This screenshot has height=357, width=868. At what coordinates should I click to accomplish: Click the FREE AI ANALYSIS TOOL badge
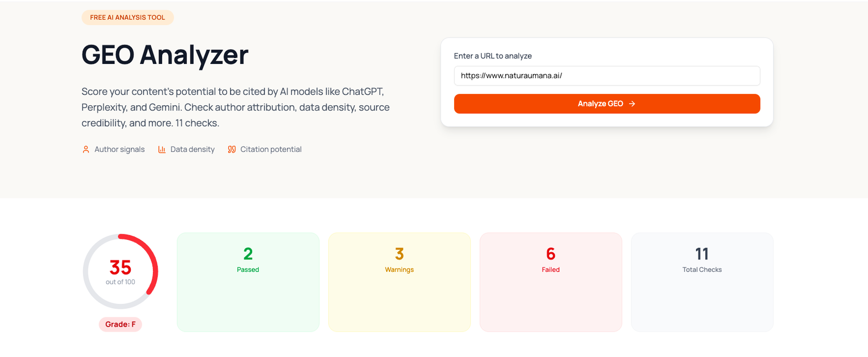(x=127, y=17)
